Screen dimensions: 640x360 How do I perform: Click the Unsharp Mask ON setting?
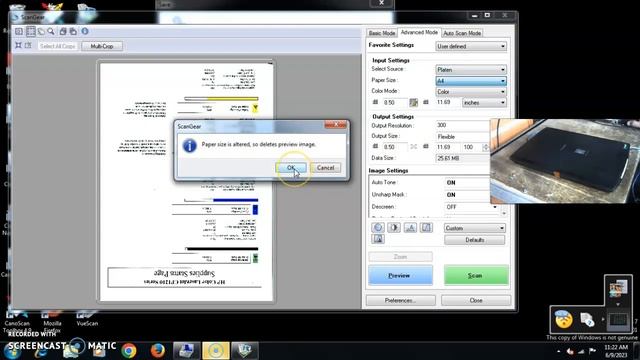(451, 195)
